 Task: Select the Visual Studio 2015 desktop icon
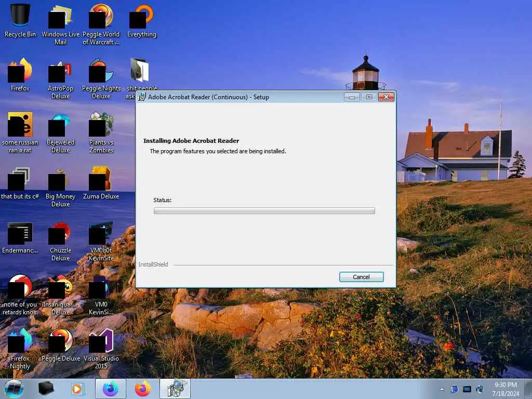(x=101, y=349)
